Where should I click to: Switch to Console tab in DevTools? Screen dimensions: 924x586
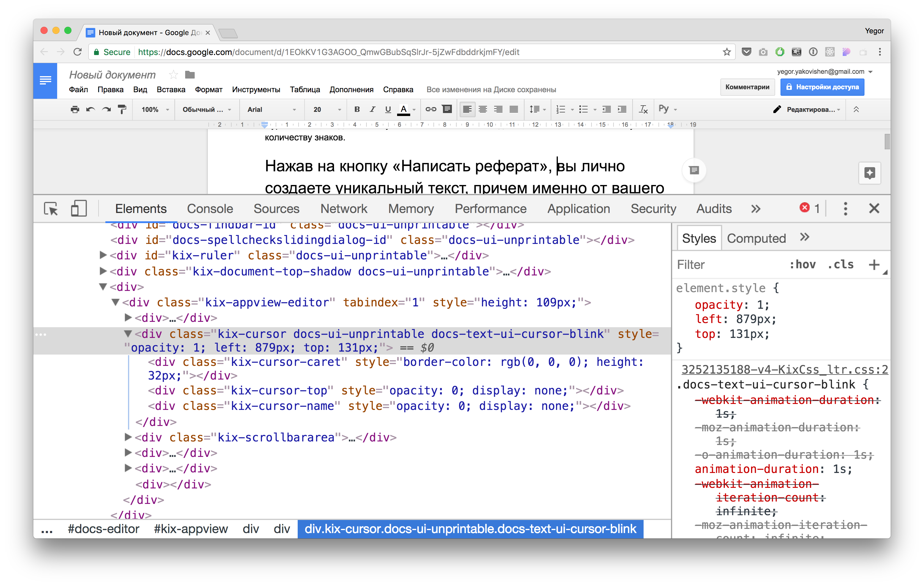210,209
